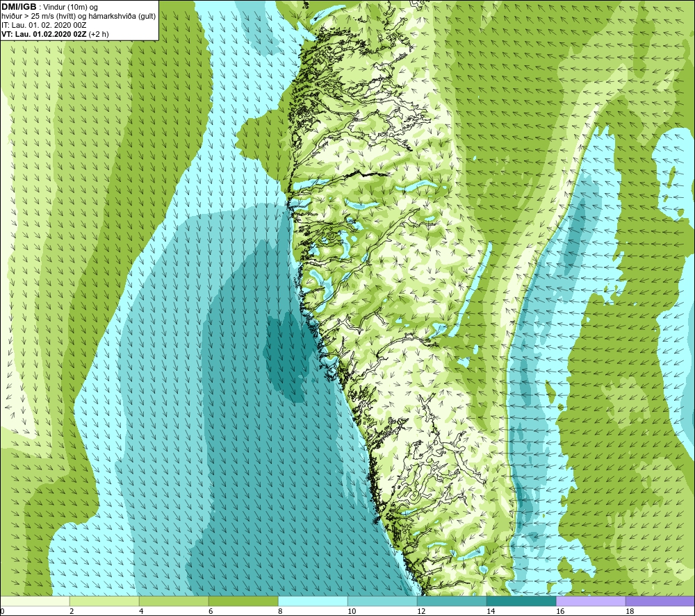Click the scale label '10'
695x616 pixels.
point(352,612)
